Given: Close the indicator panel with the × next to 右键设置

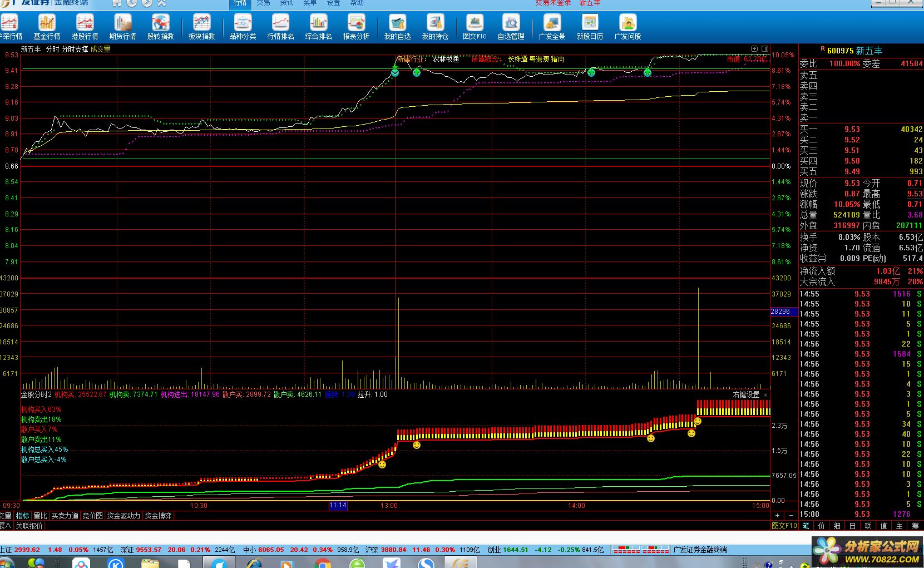Looking at the screenshot, I should tap(765, 395).
